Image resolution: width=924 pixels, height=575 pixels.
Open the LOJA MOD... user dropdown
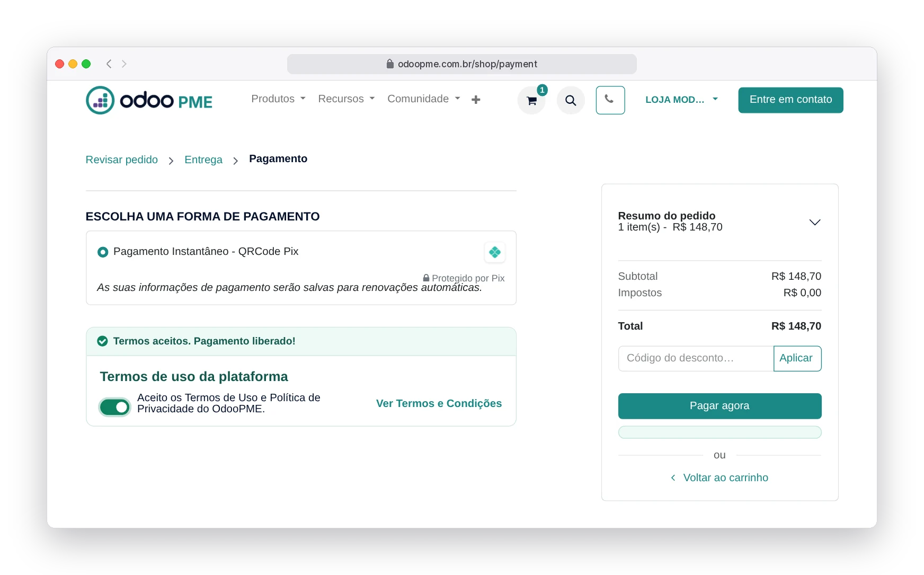(x=681, y=100)
